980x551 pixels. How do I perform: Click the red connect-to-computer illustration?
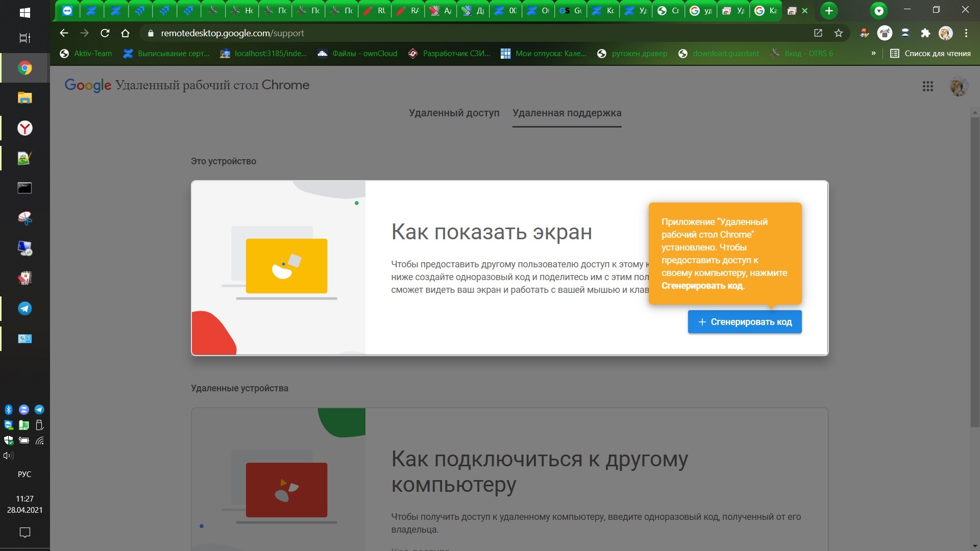tap(286, 490)
